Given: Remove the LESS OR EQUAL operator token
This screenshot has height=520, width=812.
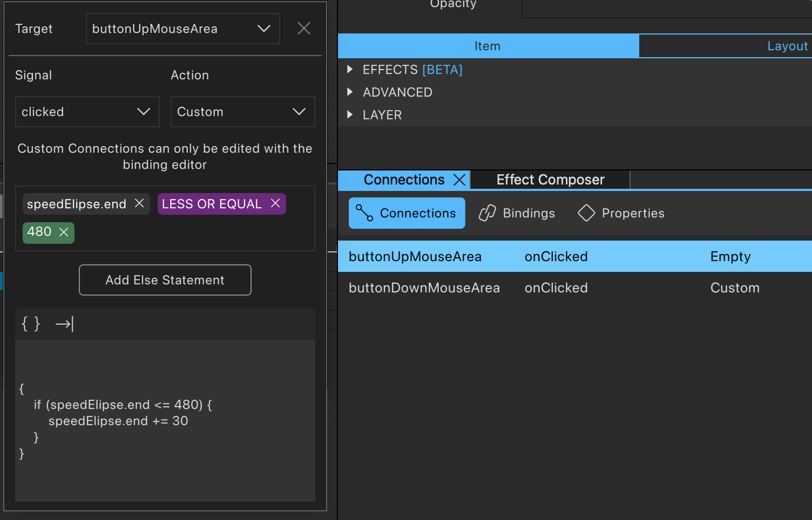Looking at the screenshot, I should click(x=275, y=203).
